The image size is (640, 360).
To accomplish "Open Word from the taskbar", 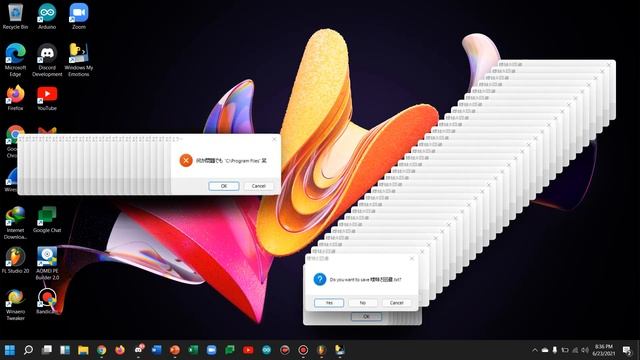I will [x=156, y=350].
